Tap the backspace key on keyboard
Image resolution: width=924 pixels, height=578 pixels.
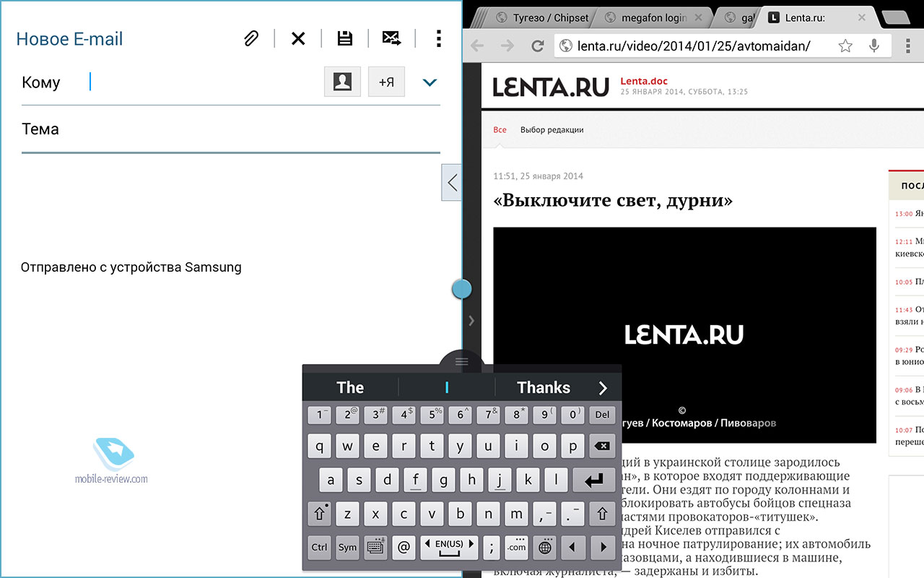[601, 447]
